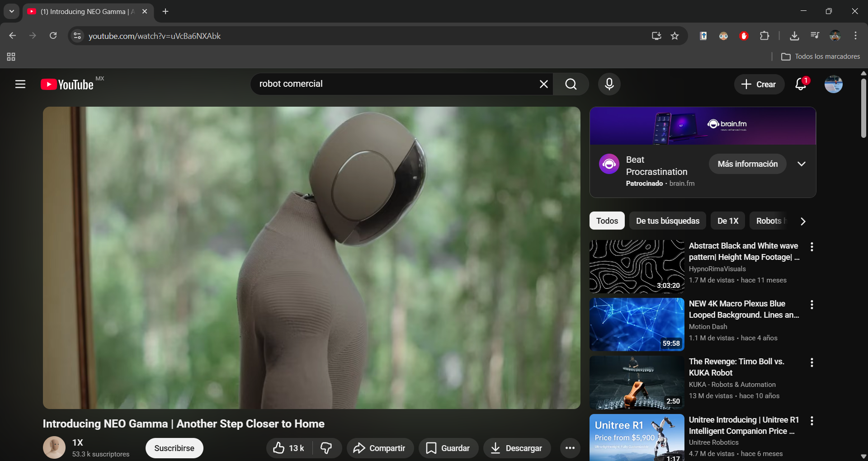868x461 pixels.
Task: Close the Introducing NEO Gamma tab
Action: 145,11
